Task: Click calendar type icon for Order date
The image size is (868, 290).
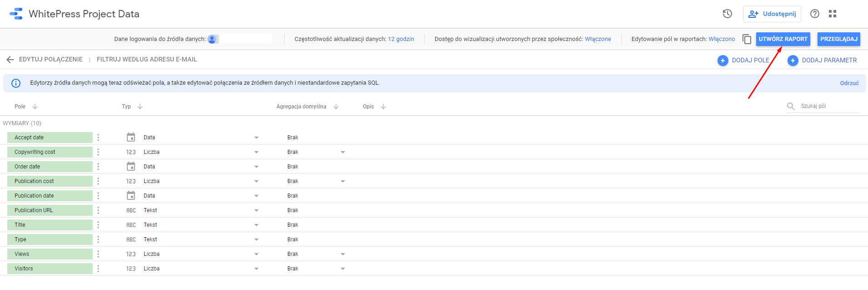Action: 131,167
